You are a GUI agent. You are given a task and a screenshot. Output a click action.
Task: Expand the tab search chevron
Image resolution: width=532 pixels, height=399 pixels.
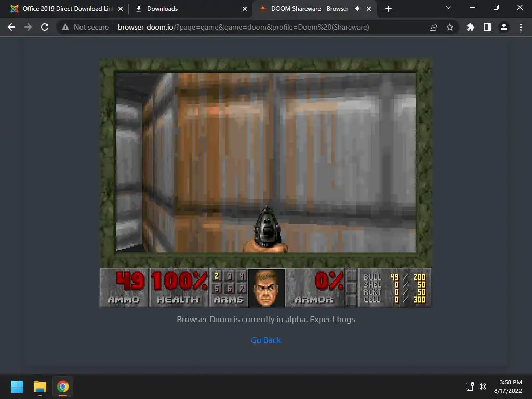448,7
